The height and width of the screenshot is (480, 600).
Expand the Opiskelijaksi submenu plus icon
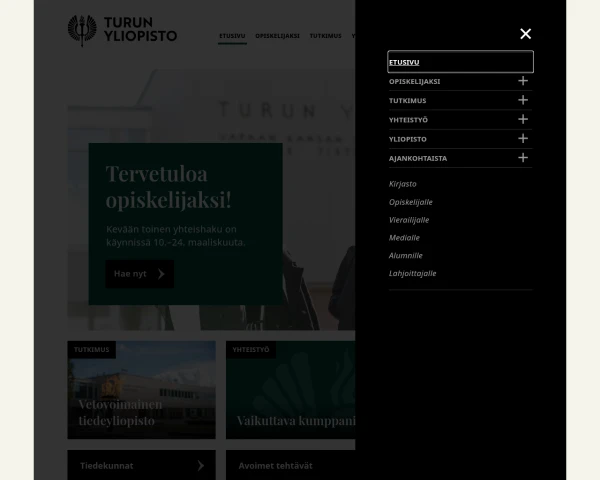[x=522, y=81]
